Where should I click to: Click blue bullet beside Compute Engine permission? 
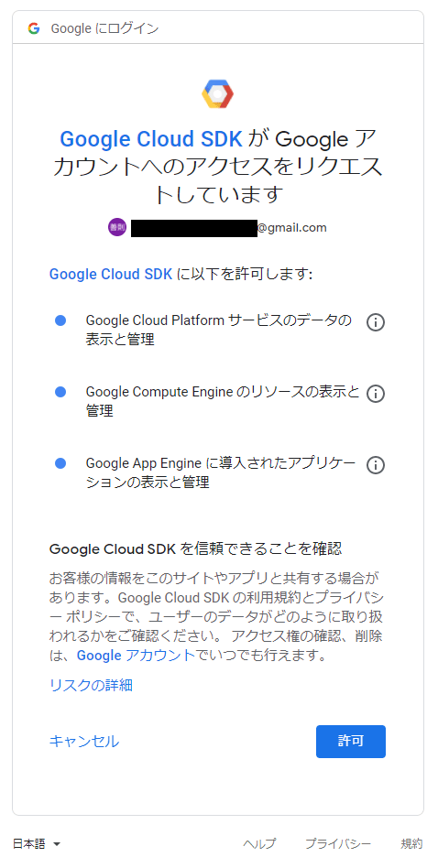(60, 392)
